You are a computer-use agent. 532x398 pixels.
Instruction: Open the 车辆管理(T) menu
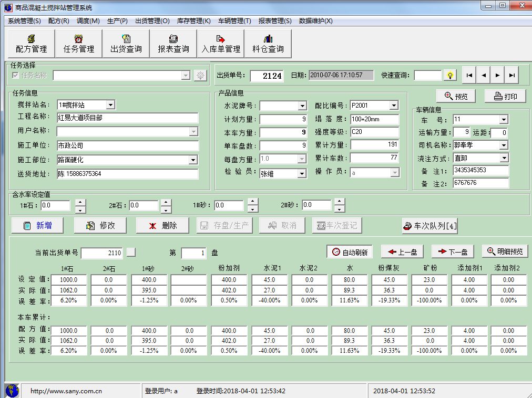pyautogui.click(x=234, y=21)
